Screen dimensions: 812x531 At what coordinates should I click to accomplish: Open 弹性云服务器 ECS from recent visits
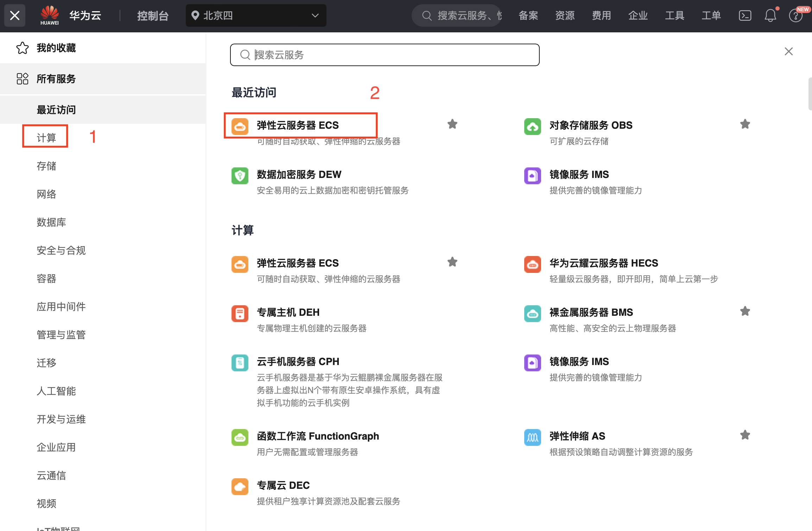(x=298, y=125)
